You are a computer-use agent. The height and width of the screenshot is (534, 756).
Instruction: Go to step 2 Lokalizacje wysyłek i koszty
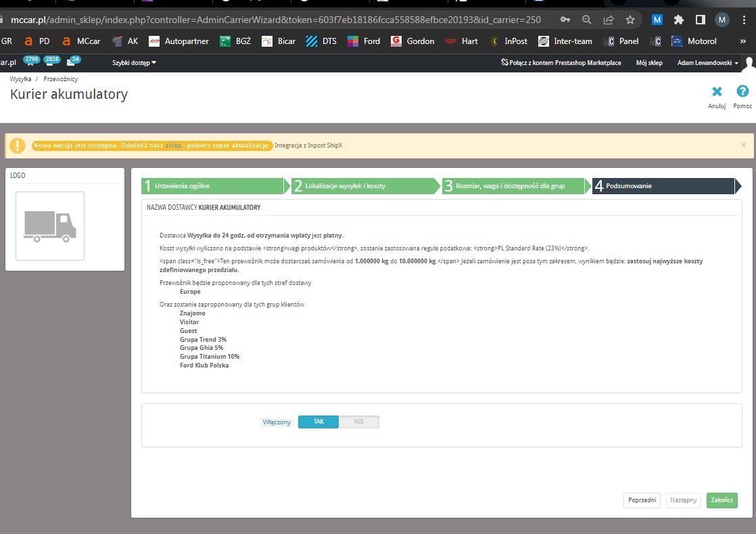point(366,185)
